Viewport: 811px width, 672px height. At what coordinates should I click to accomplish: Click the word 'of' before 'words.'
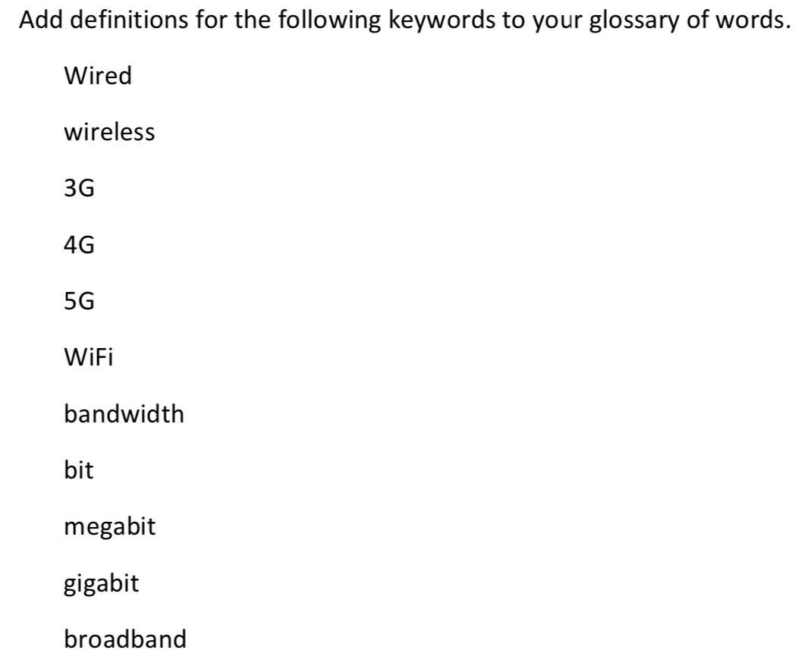(x=698, y=20)
